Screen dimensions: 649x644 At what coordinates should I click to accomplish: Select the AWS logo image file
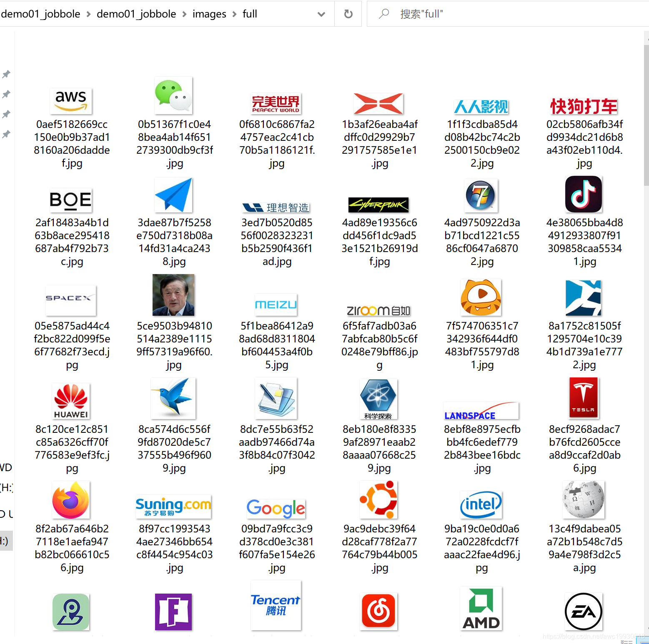(71, 101)
